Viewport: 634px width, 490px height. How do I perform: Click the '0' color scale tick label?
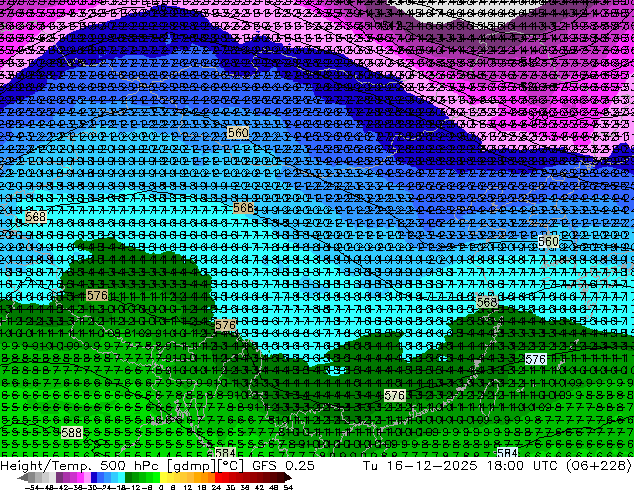[161, 488]
